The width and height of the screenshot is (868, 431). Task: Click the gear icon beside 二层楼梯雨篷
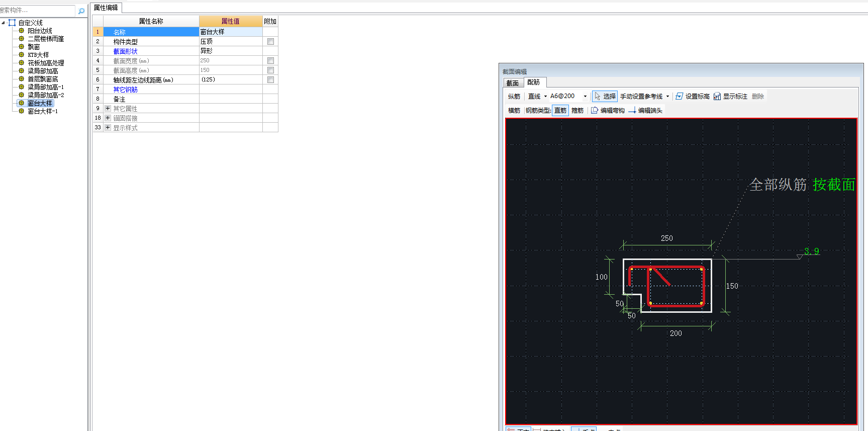pyautogui.click(x=22, y=39)
